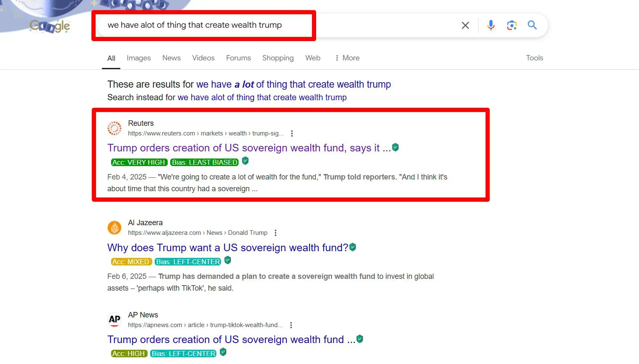Open options menu for Reuters result
Screen dimensions: 639x364
pyautogui.click(x=292, y=133)
